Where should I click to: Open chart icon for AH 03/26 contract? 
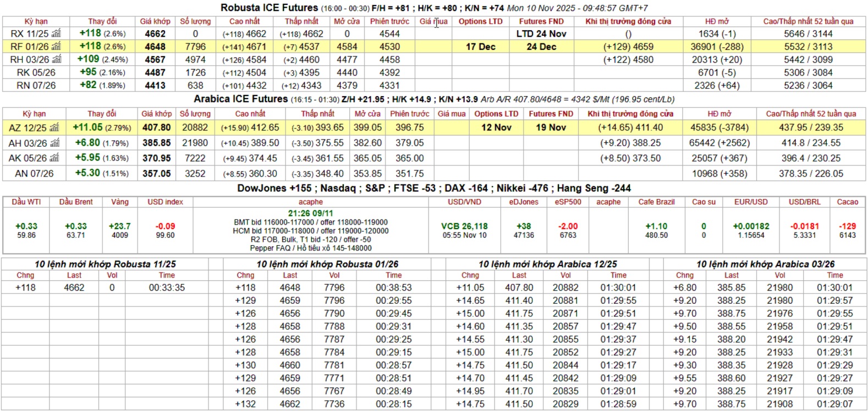click(54, 143)
